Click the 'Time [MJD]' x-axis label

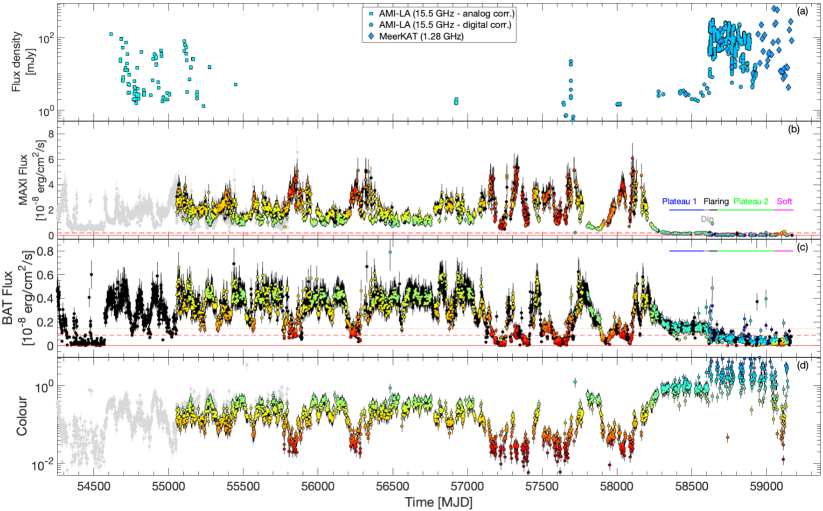coord(439,502)
